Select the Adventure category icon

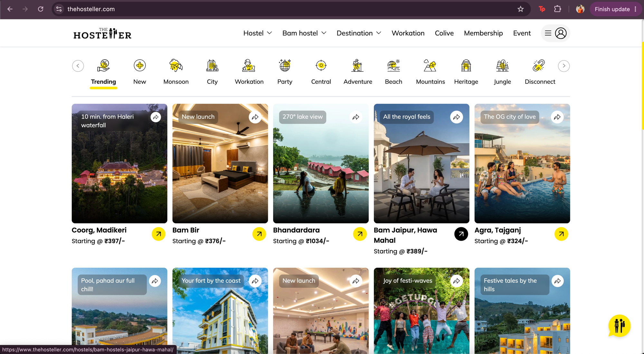(357, 65)
